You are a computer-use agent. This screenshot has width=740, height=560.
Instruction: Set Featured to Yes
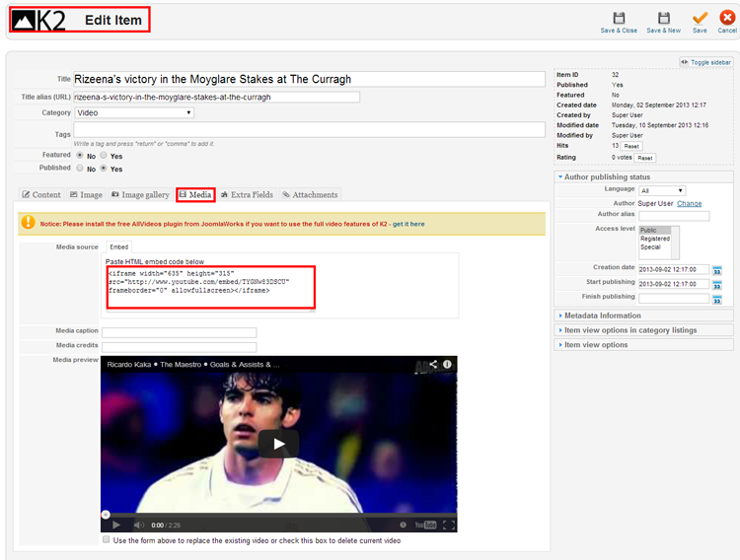point(104,156)
